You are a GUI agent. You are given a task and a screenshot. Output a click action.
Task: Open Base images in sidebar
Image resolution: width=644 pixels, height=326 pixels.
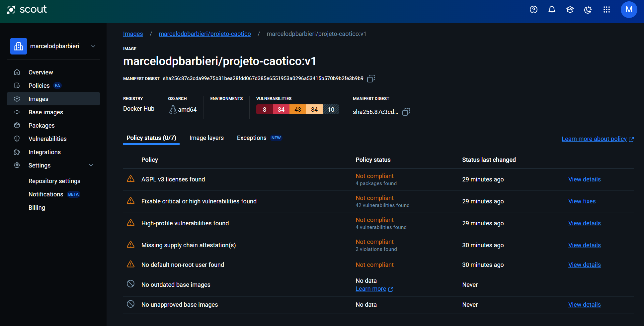pyautogui.click(x=46, y=112)
